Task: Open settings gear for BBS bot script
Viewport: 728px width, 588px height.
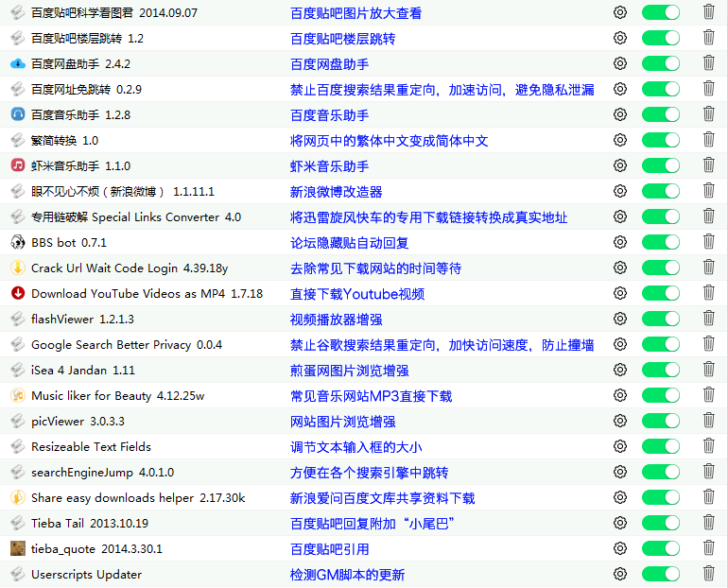Action: pyautogui.click(x=620, y=242)
